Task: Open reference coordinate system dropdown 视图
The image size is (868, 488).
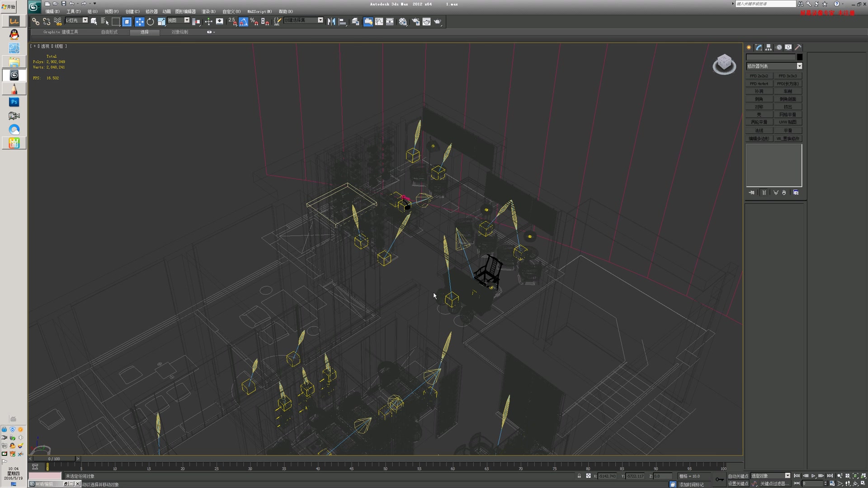Action: coord(179,20)
